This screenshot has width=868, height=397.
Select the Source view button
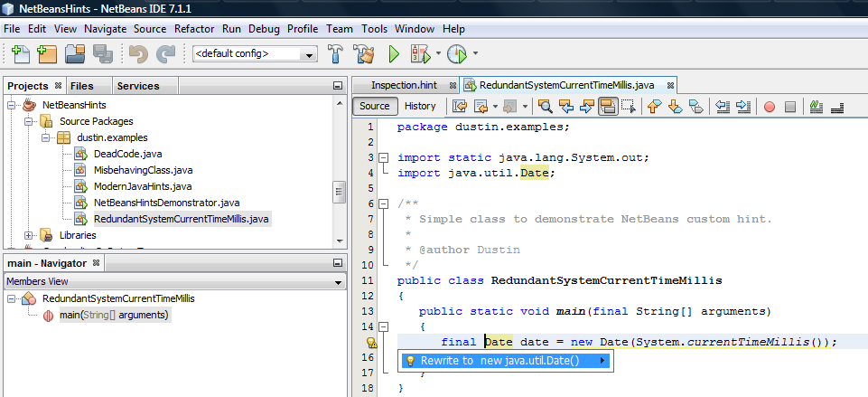[375, 106]
